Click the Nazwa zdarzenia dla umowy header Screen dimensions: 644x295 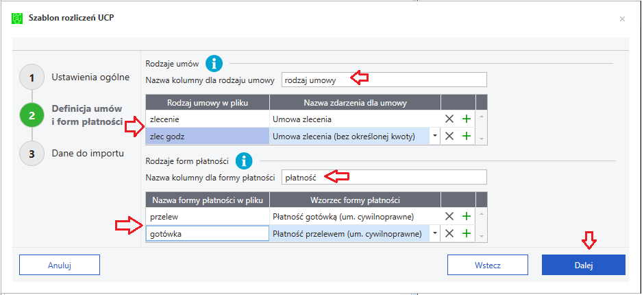click(355, 102)
